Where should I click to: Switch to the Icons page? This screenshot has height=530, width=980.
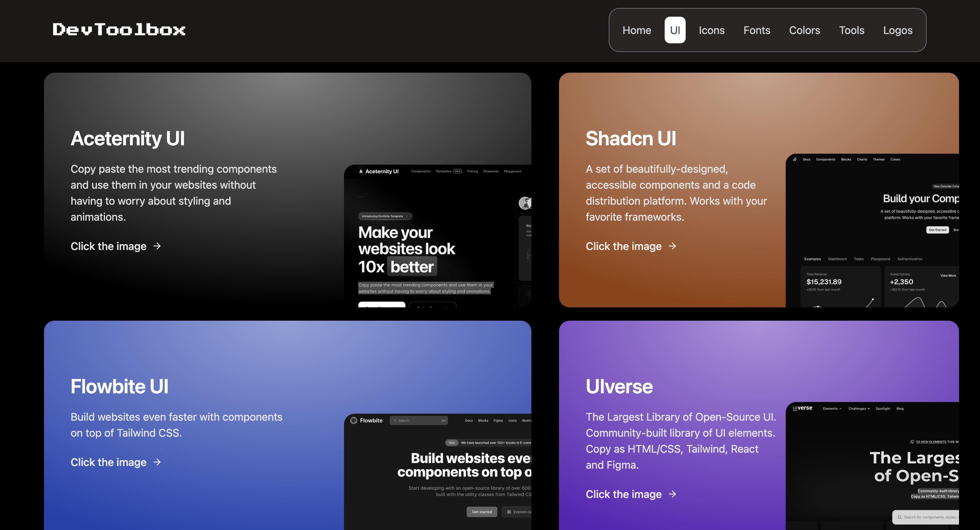(x=711, y=30)
